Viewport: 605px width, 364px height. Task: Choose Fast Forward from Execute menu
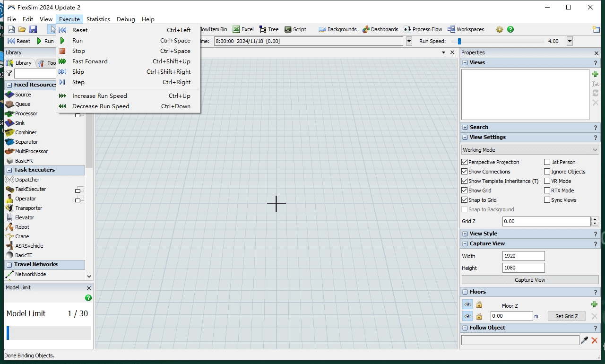coord(90,61)
